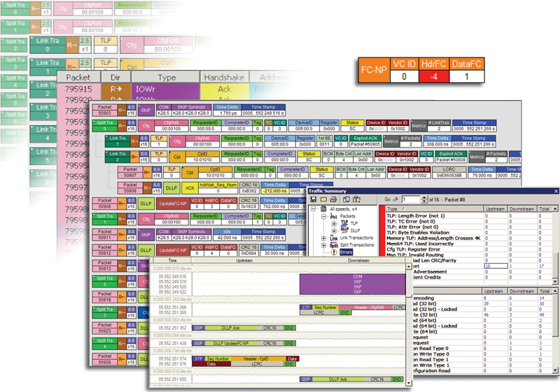Click the Upstream column header in the errors table
This screenshot has width=560, height=392.
(496, 209)
